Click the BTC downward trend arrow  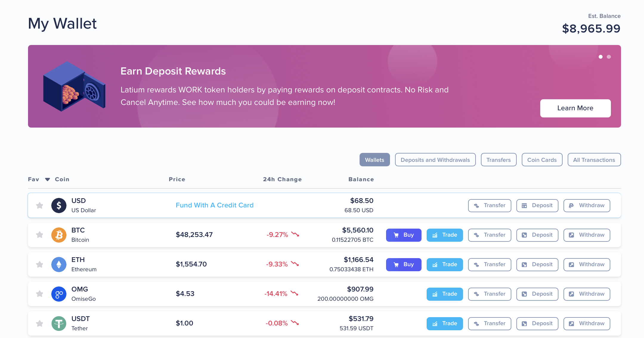pos(295,234)
